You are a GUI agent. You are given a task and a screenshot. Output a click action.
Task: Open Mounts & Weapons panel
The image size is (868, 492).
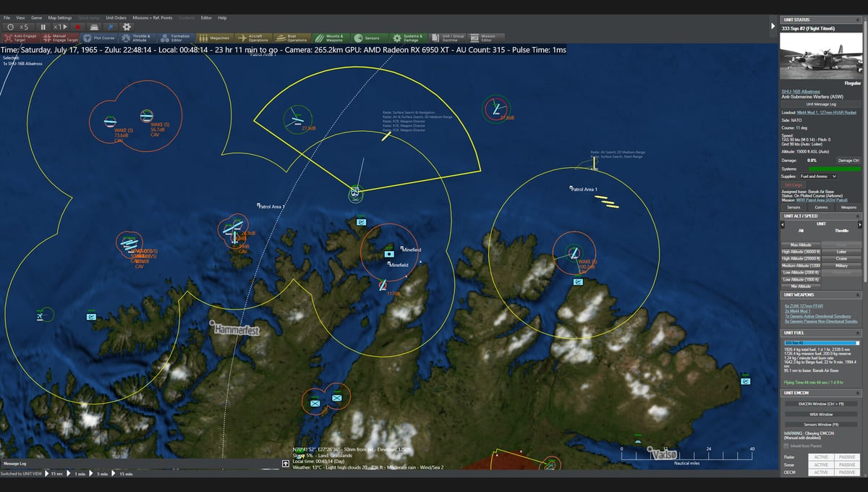pos(330,38)
